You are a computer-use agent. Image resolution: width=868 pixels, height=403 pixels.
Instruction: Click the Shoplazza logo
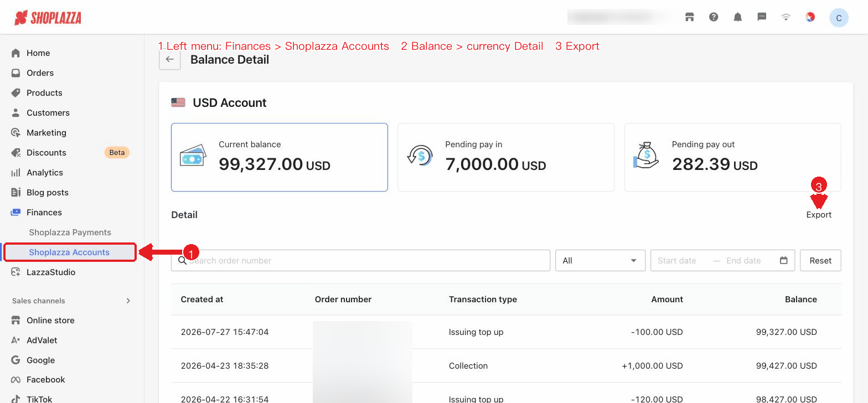click(x=48, y=18)
